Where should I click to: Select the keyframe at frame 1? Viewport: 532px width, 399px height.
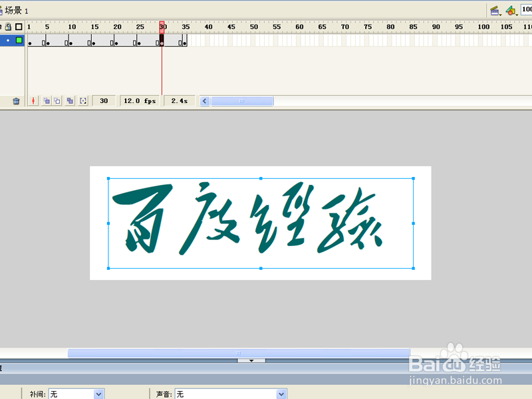tap(30, 41)
